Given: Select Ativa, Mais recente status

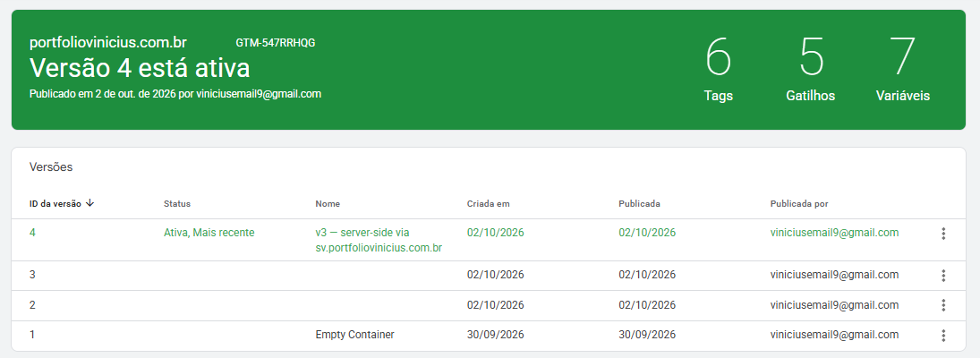Looking at the screenshot, I should click(x=209, y=233).
